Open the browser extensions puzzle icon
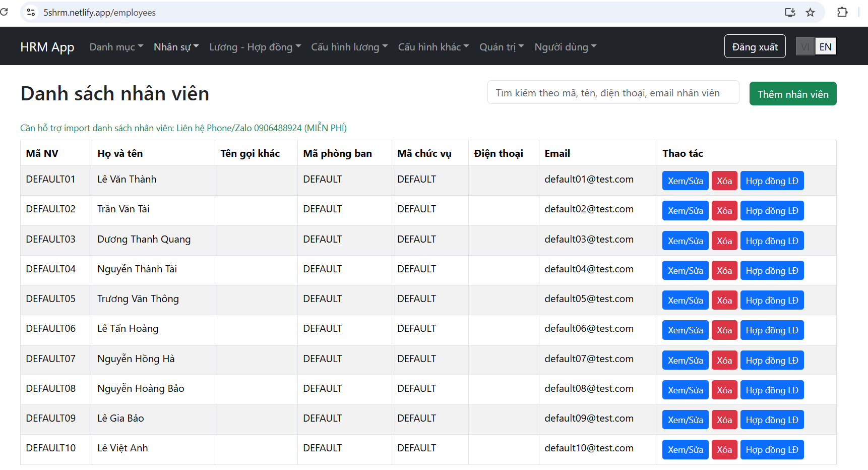The image size is (868, 470). click(842, 12)
